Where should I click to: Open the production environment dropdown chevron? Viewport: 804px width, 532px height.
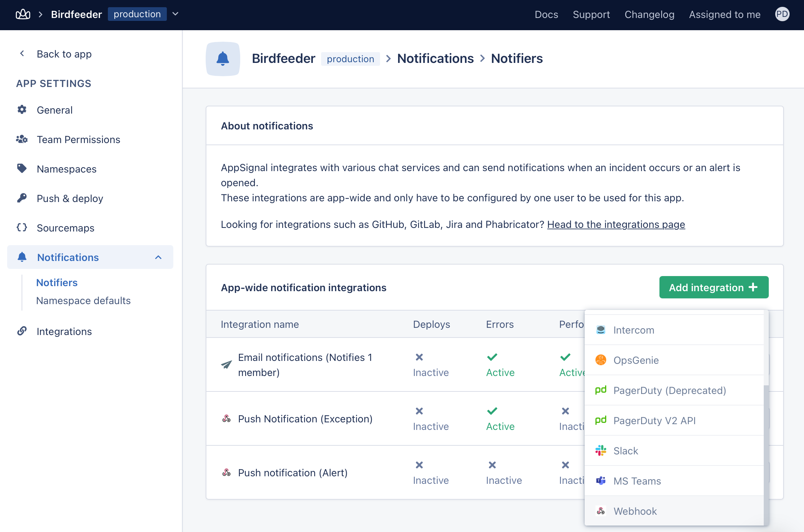(x=175, y=14)
